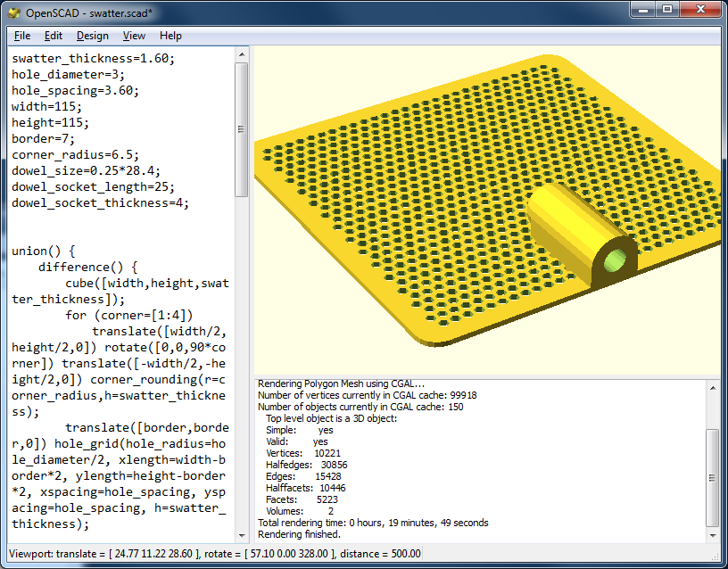The image size is (728, 569).
Task: Click the OpenSCAD app icon in title bar
Action: click(x=14, y=12)
